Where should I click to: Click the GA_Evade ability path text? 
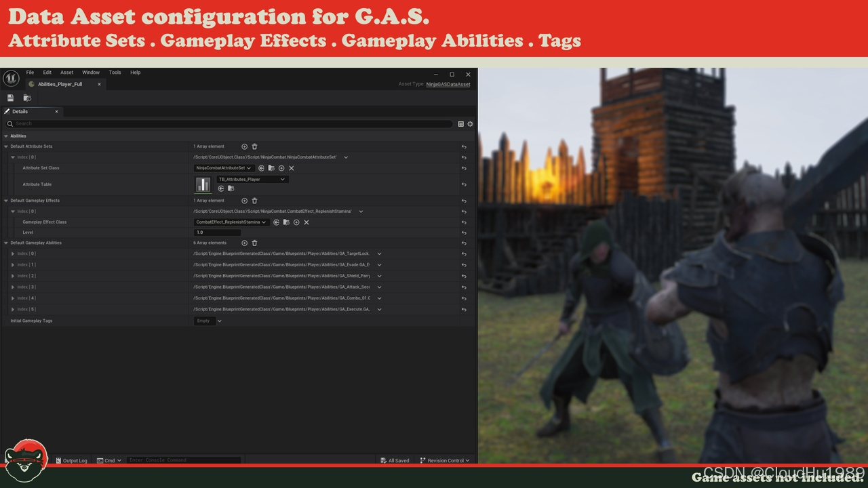pyautogui.click(x=281, y=265)
